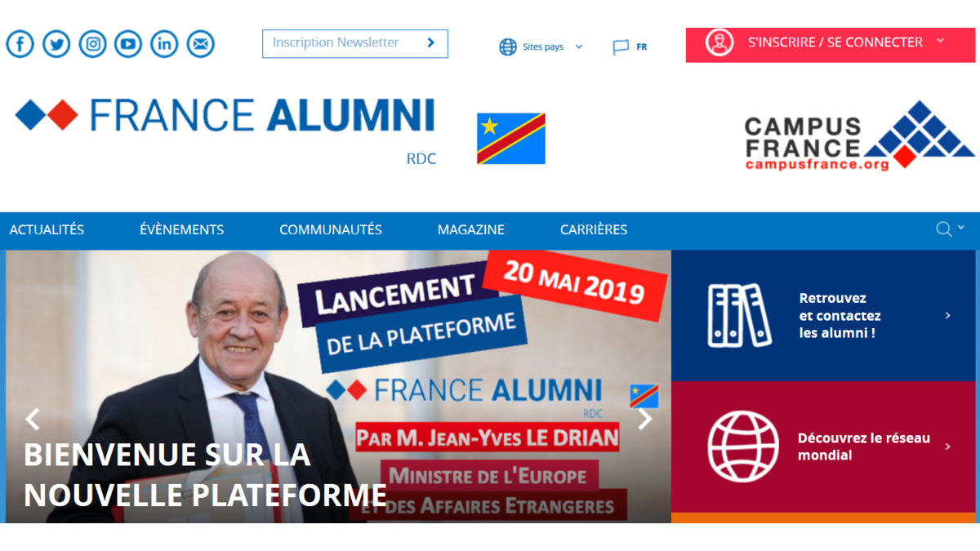Go to the previous carousel slide
980x551 pixels.
33,420
